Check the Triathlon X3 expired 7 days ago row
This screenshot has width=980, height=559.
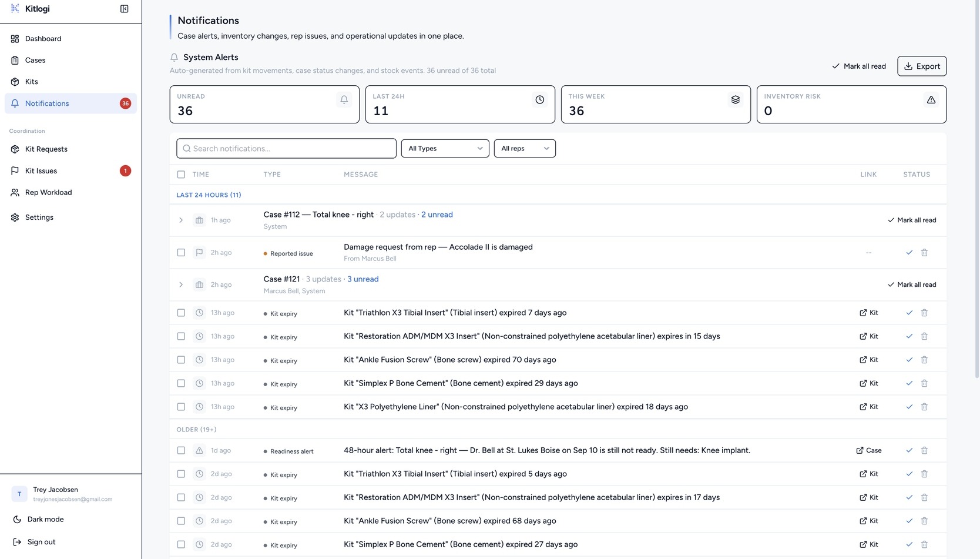click(181, 313)
